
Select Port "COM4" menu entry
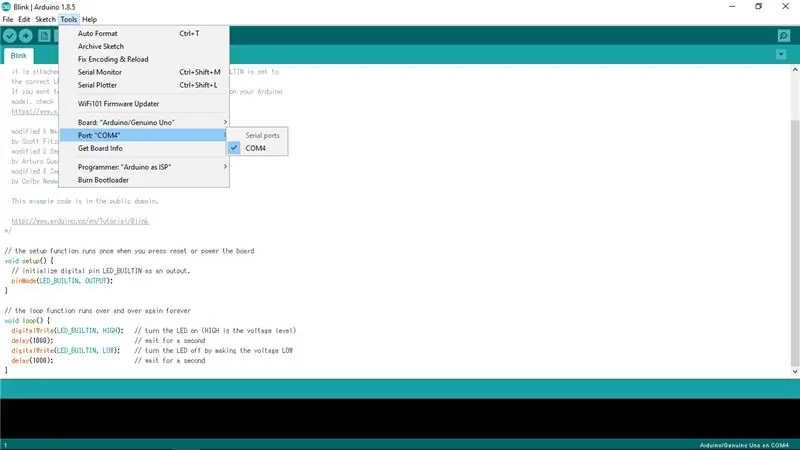click(144, 135)
